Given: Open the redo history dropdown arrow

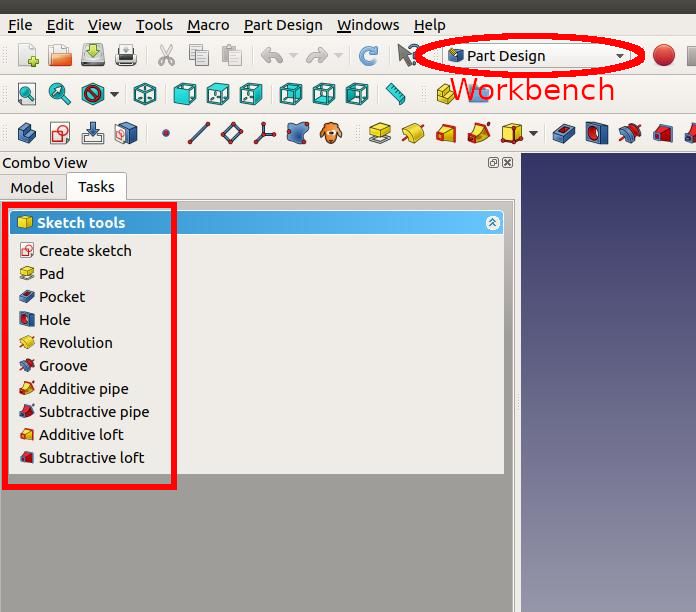Looking at the screenshot, I should click(x=339, y=56).
